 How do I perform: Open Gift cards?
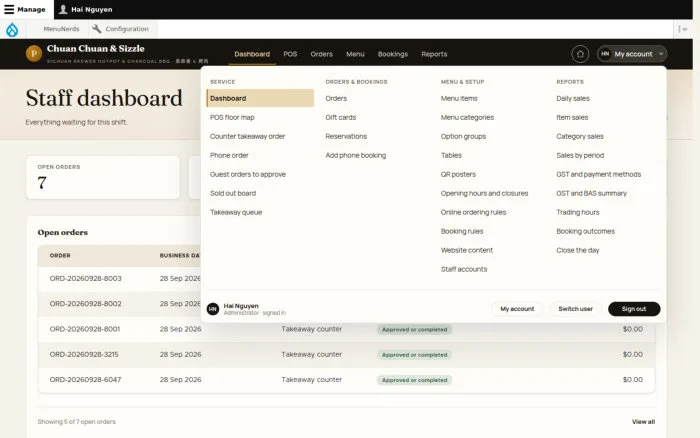point(341,117)
